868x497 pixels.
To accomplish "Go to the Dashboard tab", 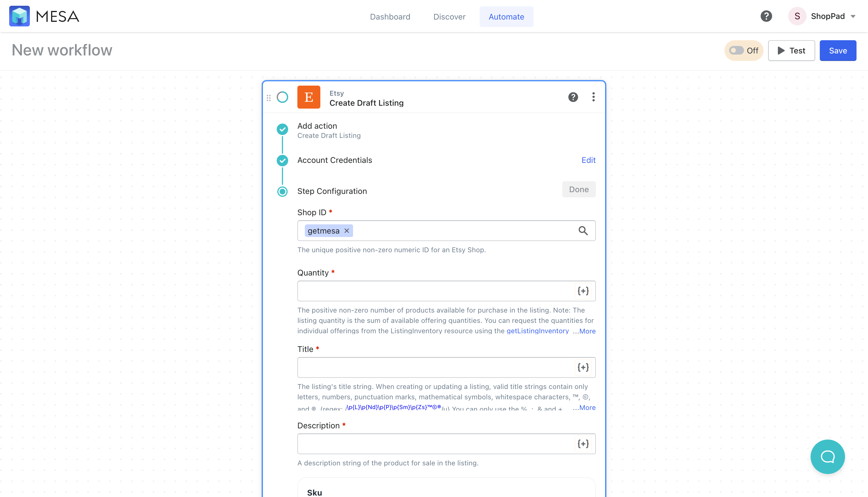I will (390, 16).
